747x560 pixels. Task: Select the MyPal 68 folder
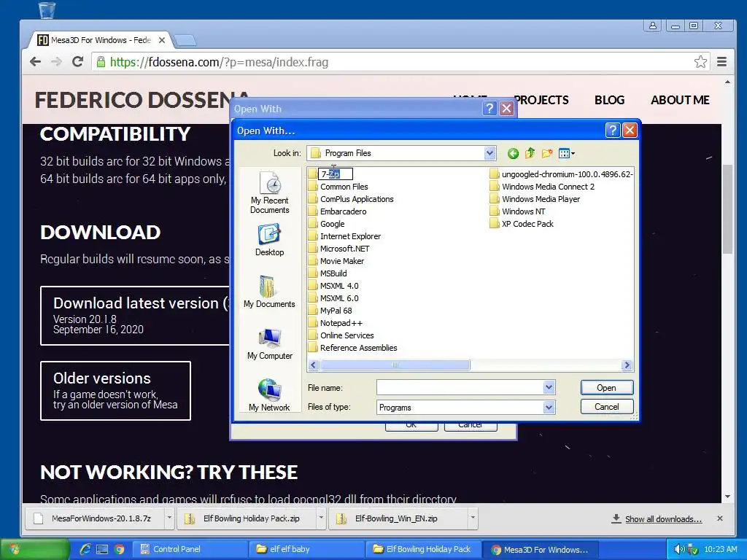330,311
